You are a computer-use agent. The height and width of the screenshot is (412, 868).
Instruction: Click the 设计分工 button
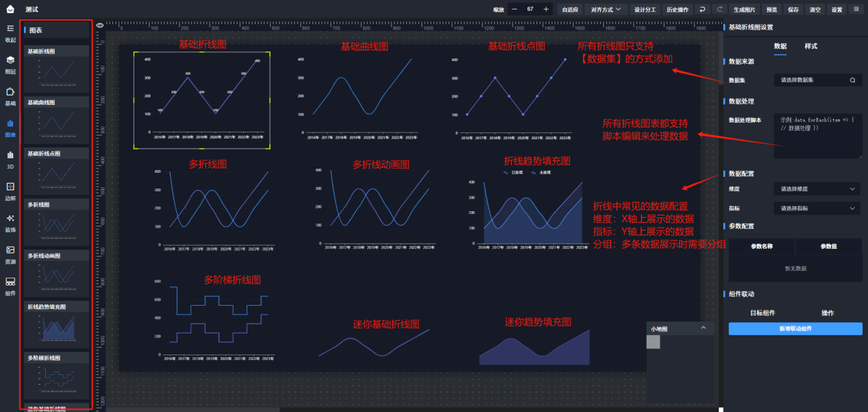pos(645,10)
